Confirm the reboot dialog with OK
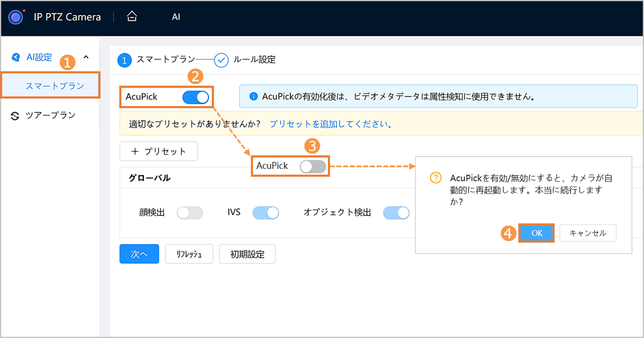This screenshot has height=338, width=644. [536, 233]
